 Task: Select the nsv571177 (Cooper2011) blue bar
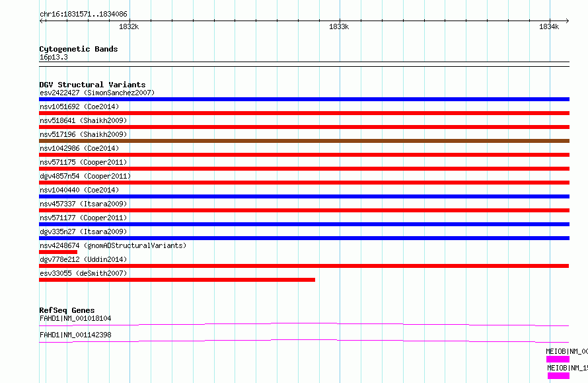point(304,224)
